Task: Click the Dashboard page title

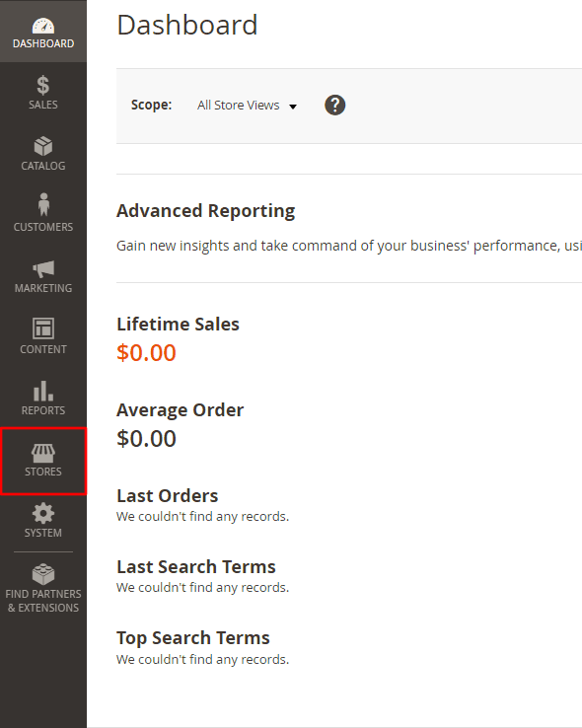Action: click(x=187, y=25)
